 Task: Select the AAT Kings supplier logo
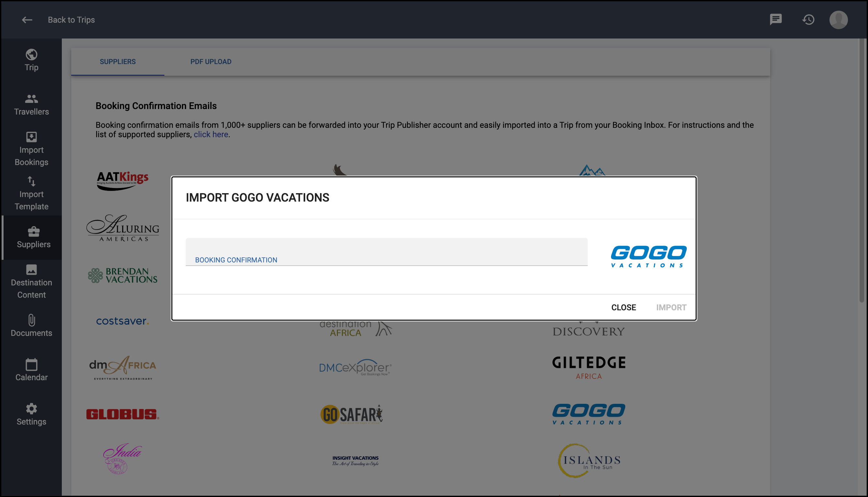coord(123,181)
